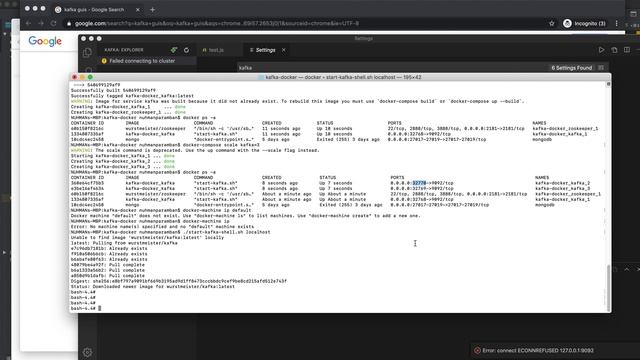The width and height of the screenshot is (640, 360).
Task: Bookmark this page with the star icon
Action: pos(552,24)
